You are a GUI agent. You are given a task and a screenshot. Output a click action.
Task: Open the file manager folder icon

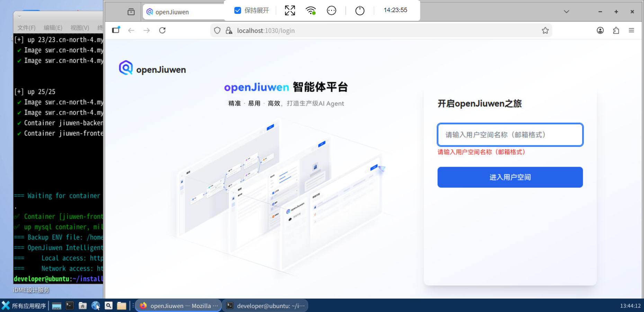(122, 306)
